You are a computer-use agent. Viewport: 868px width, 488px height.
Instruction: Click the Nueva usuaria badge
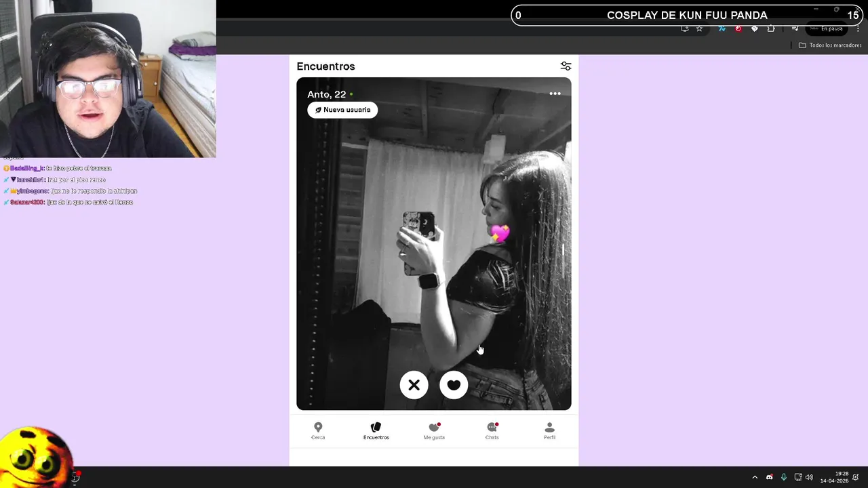click(x=342, y=110)
